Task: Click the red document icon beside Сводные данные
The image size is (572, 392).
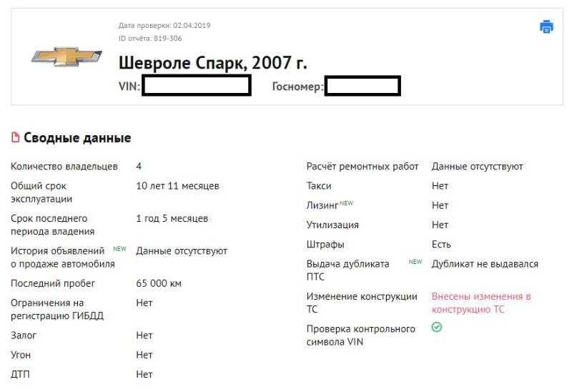Action: pos(16,138)
